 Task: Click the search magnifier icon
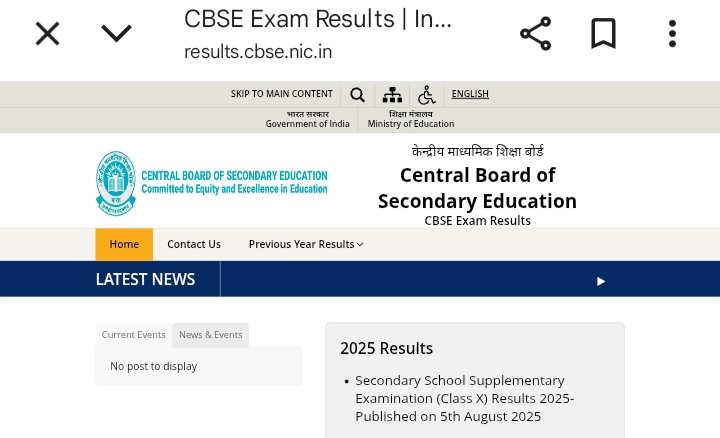357,95
